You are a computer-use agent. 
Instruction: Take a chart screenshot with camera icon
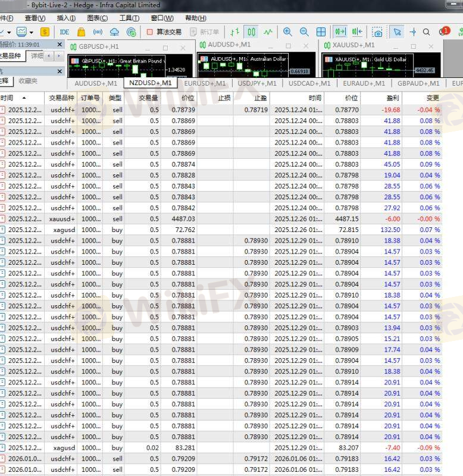point(377,32)
